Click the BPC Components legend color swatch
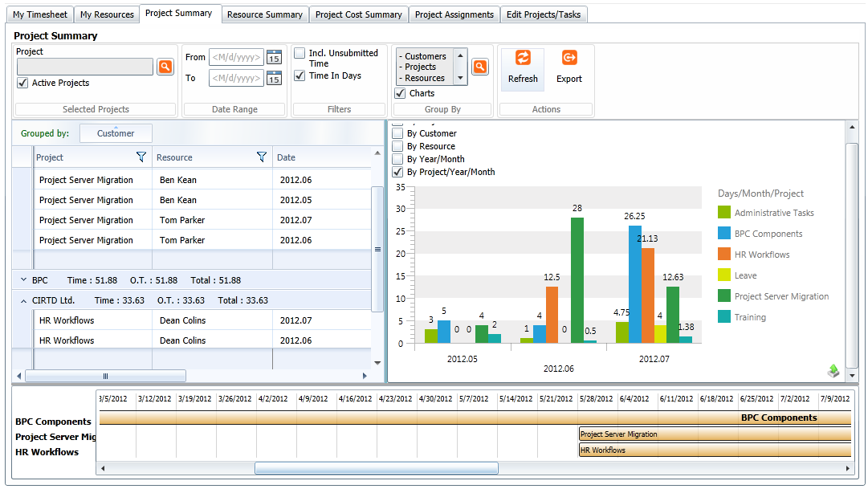 click(724, 234)
